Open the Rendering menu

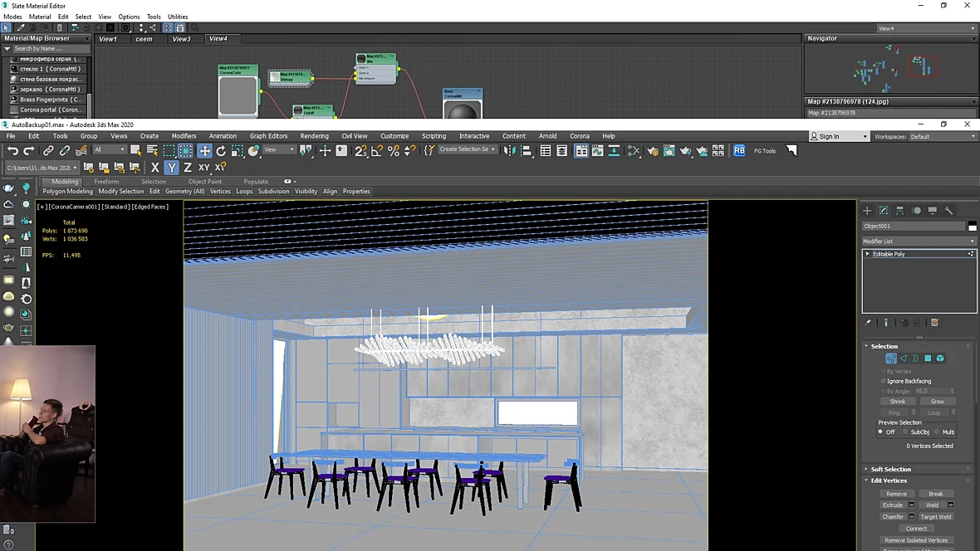(x=314, y=135)
